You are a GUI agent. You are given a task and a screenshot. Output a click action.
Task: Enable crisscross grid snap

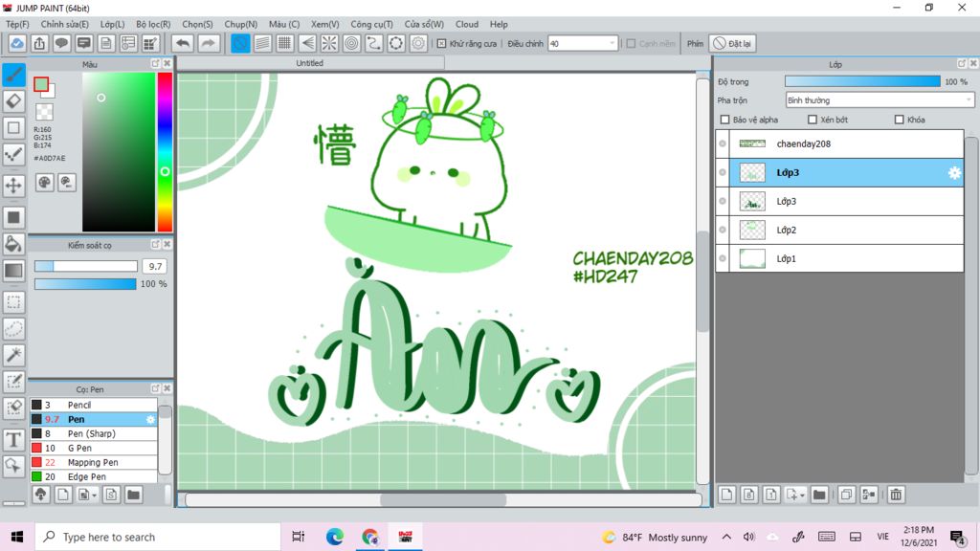285,43
